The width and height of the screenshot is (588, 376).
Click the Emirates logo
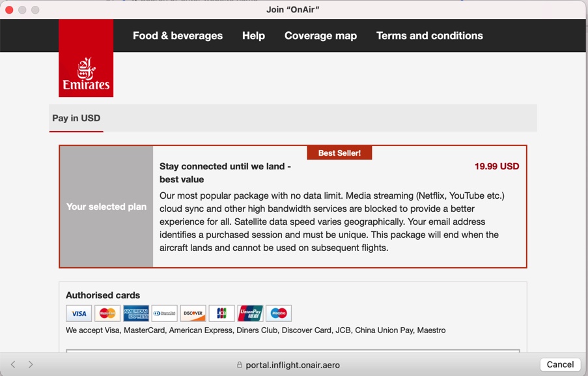86,58
